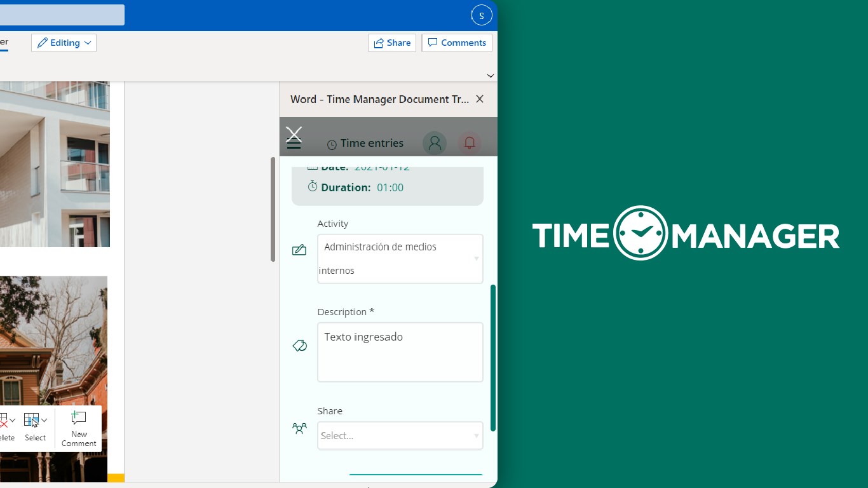Click the Share people icon
868x488 pixels.
(299, 428)
